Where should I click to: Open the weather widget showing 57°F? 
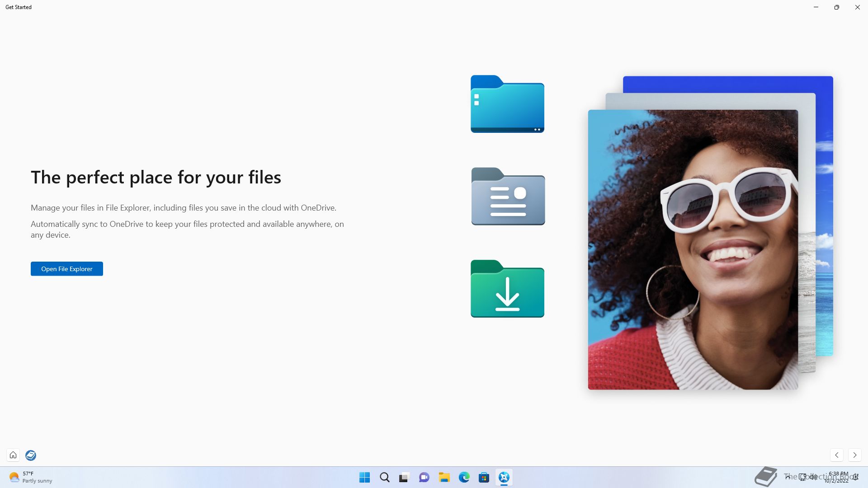tap(31, 477)
